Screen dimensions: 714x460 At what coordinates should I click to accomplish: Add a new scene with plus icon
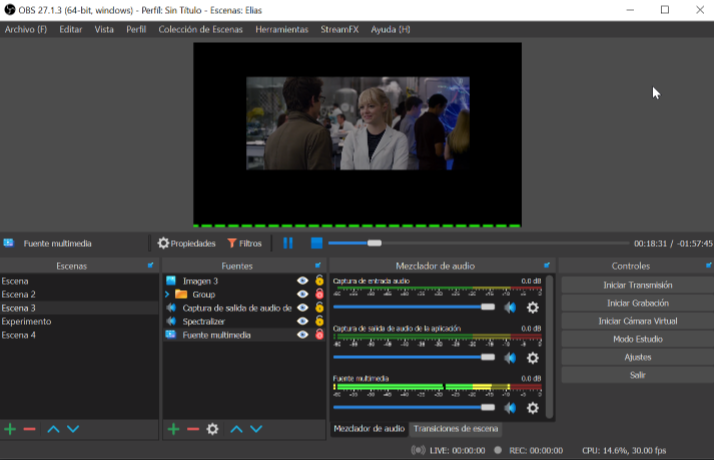point(10,429)
